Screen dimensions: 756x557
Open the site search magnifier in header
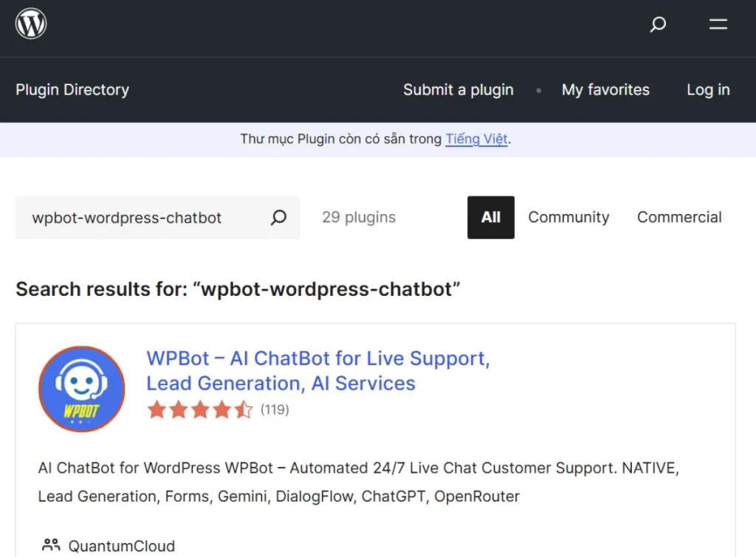658,24
